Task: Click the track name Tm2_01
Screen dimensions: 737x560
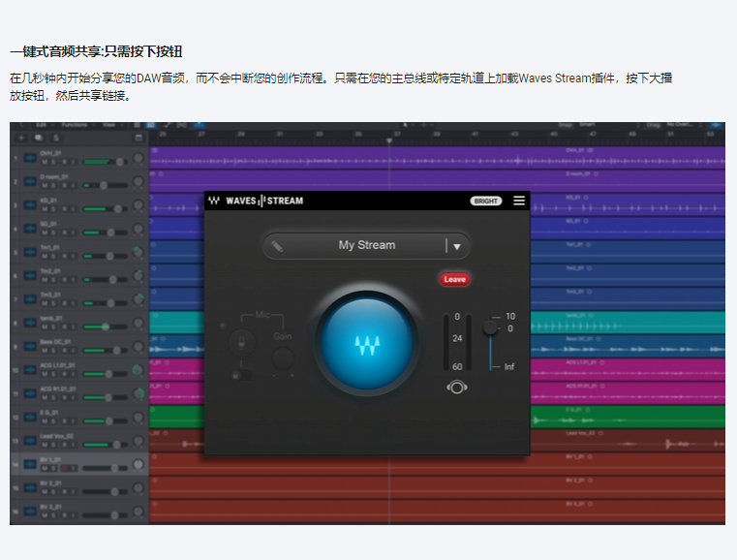Action: (50, 271)
